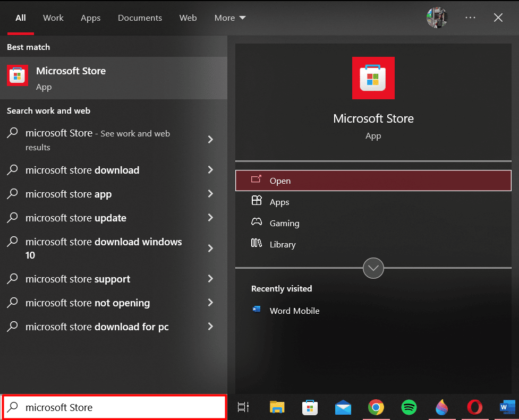
Task: Click the Microsoft Store best match icon
Action: click(17, 75)
